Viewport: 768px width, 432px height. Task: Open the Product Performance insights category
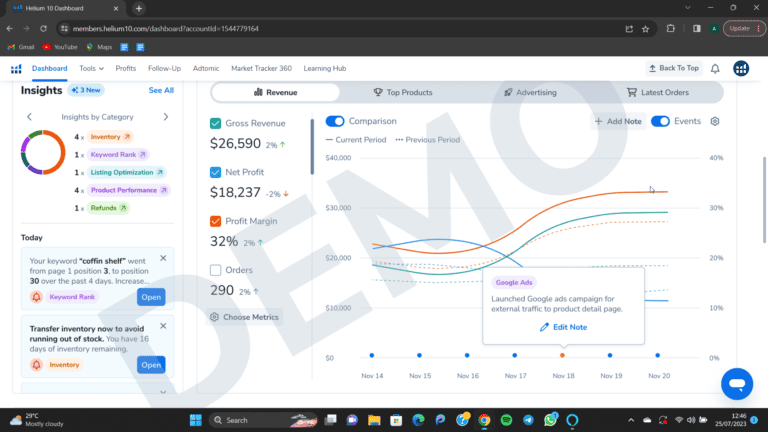click(x=129, y=190)
